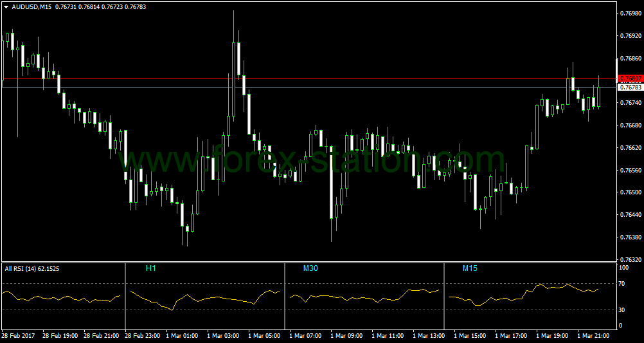Click the 1 Mar 11:00 time axis label
Screen dimensions: 644x343
coord(388,335)
